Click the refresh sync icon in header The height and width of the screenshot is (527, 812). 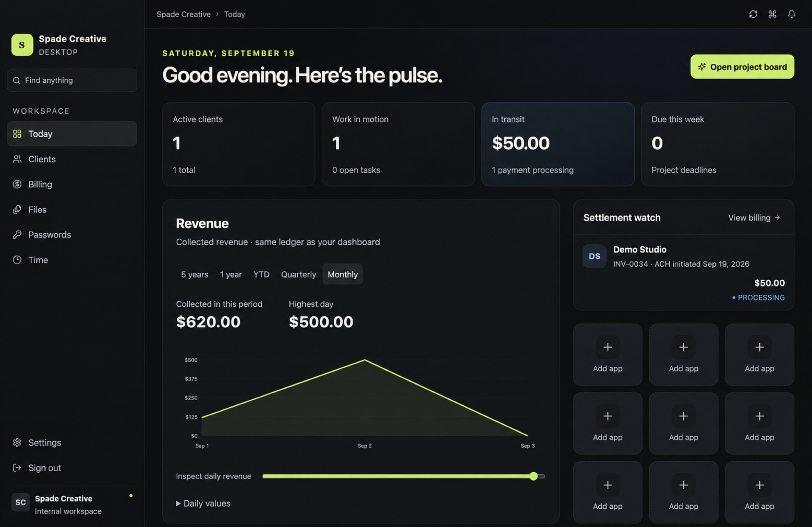(x=753, y=14)
